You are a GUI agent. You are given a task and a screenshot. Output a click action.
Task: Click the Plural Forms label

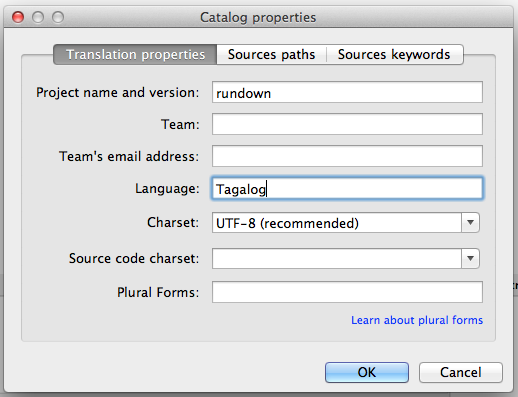click(x=158, y=292)
